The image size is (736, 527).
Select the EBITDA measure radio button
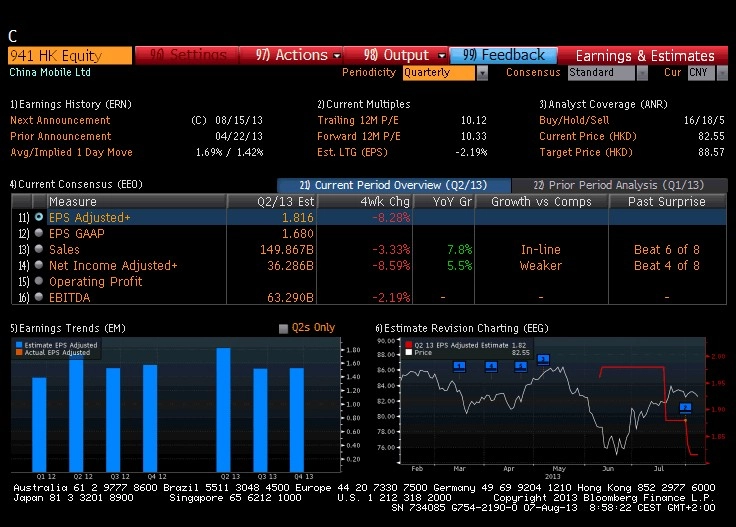(x=39, y=297)
